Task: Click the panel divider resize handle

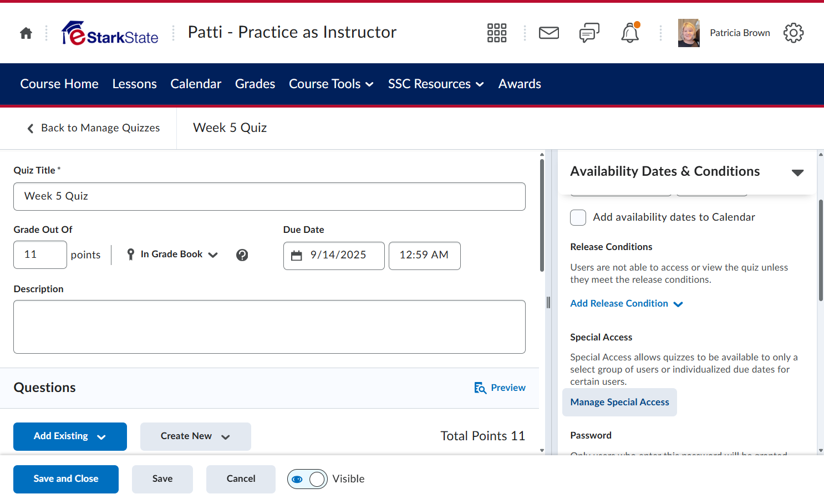Action: (x=548, y=302)
